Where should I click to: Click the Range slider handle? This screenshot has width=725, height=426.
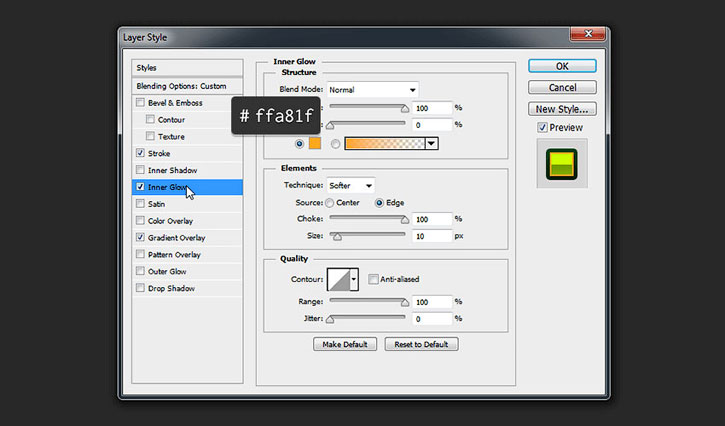click(405, 303)
